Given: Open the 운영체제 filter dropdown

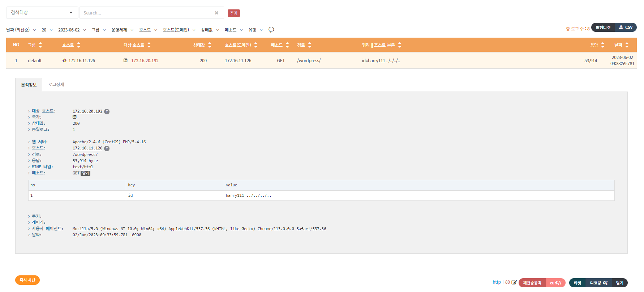Looking at the screenshot, I should (x=122, y=30).
